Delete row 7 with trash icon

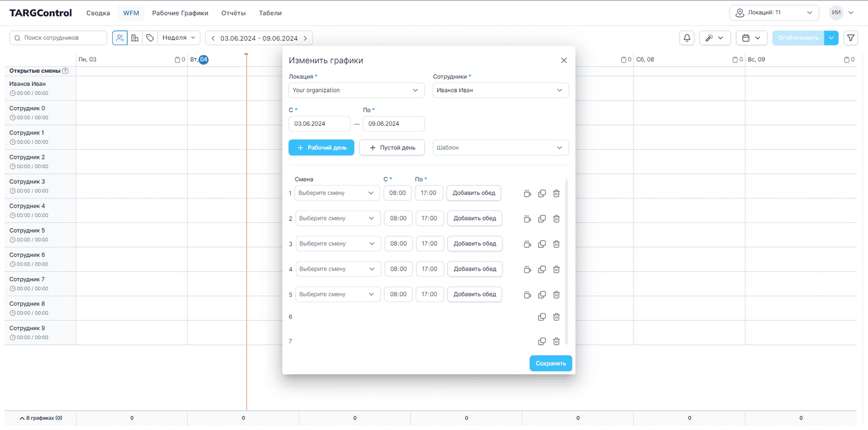556,342
